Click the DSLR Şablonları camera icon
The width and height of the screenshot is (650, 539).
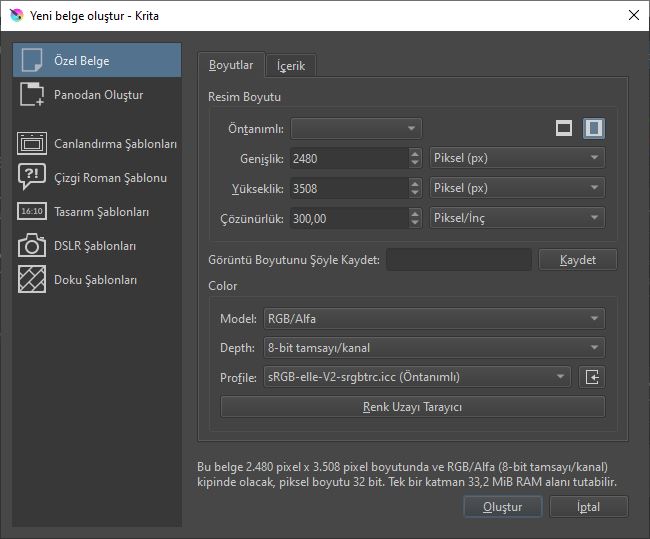point(32,245)
